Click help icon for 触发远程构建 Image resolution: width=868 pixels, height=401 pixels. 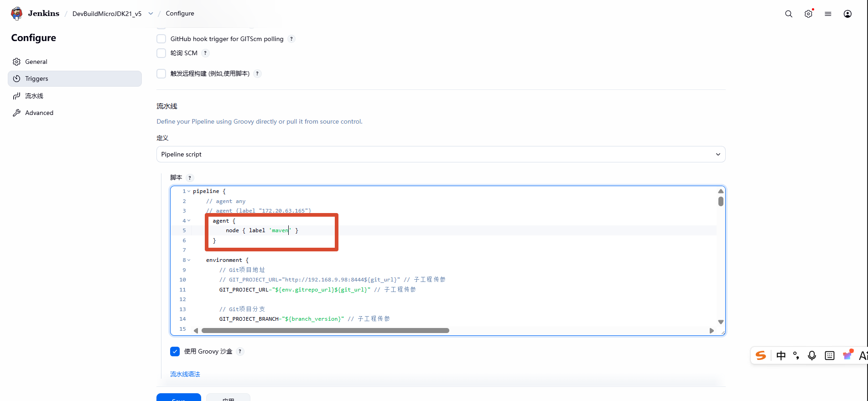[x=257, y=73]
